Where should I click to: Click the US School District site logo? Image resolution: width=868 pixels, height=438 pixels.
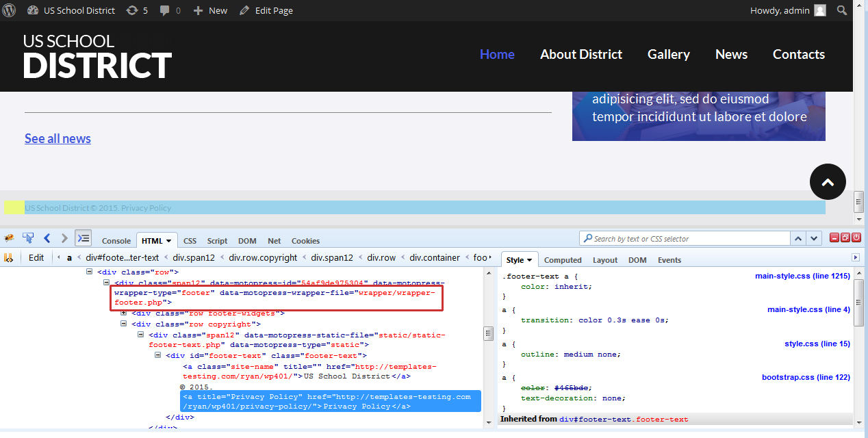click(97, 56)
